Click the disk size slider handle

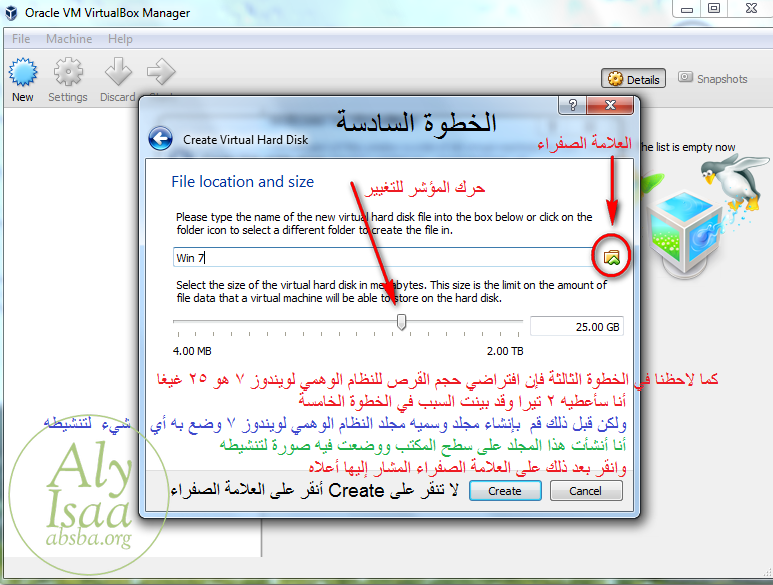tap(402, 321)
